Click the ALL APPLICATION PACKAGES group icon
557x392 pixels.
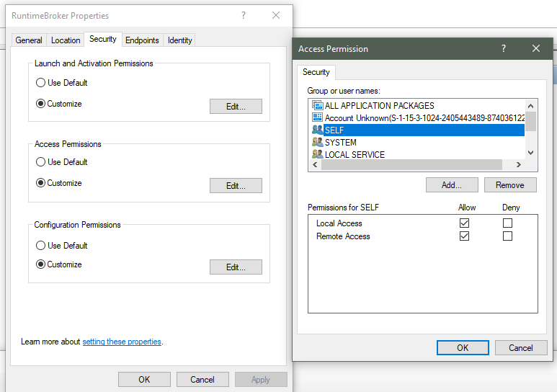tap(317, 105)
